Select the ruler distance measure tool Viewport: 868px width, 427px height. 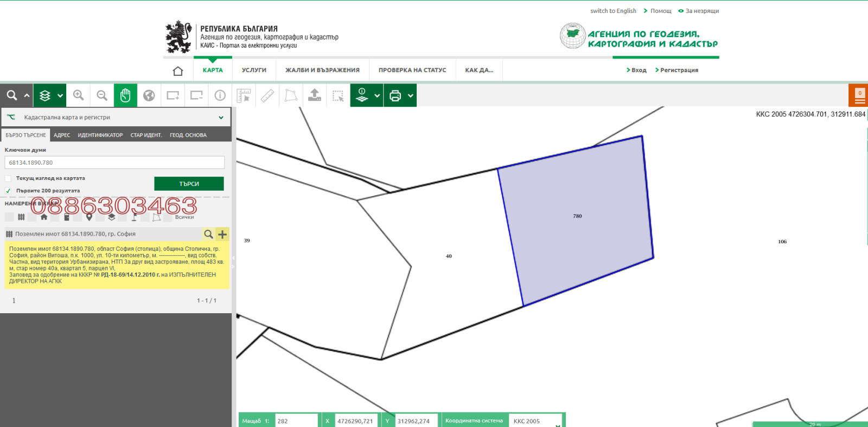pos(267,95)
